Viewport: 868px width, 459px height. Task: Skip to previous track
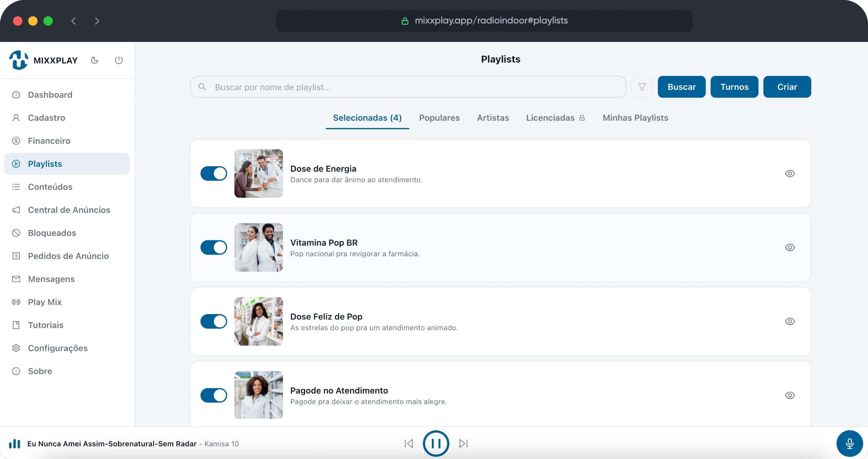pyautogui.click(x=409, y=443)
